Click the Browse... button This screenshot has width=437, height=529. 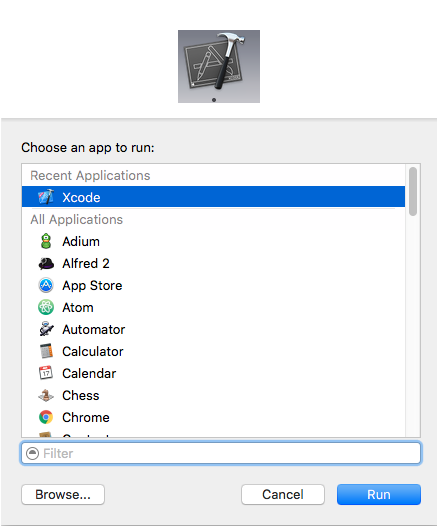click(x=63, y=495)
